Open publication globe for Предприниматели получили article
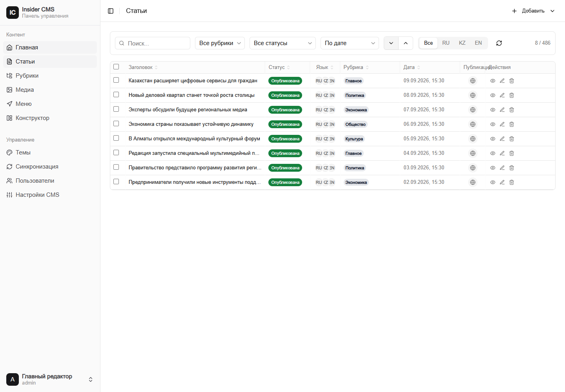 point(473,182)
